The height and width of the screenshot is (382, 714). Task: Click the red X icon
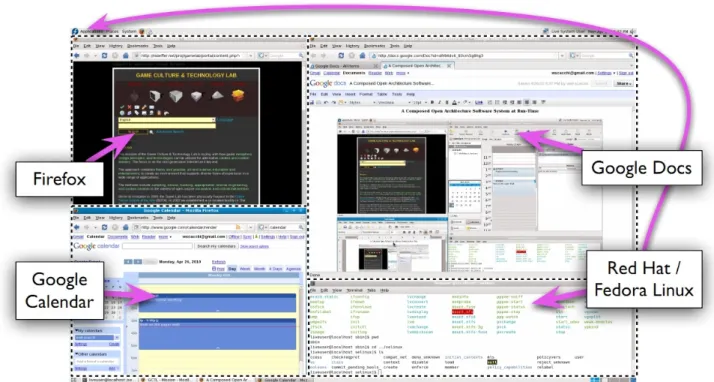click(x=129, y=107)
